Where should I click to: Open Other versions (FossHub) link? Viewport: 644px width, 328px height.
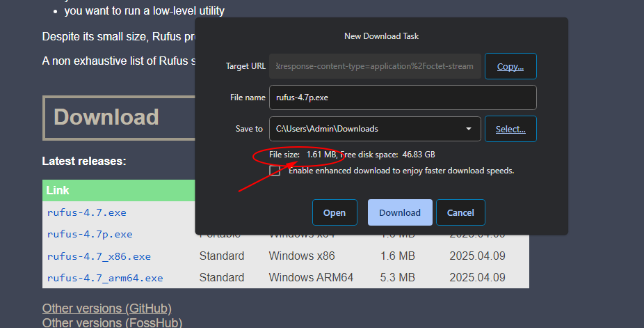tap(112, 322)
